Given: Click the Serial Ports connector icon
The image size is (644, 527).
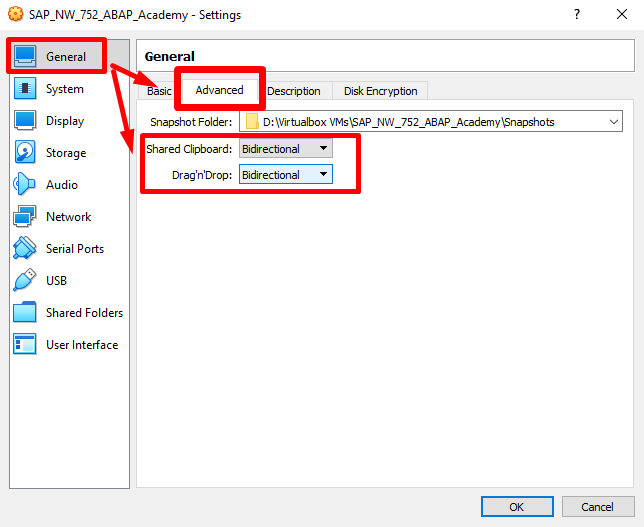Looking at the screenshot, I should (x=25, y=248).
